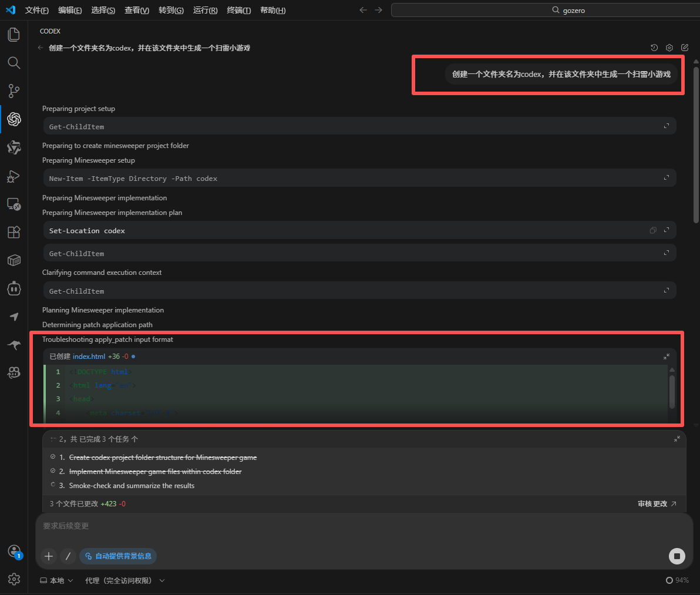The height and width of the screenshot is (595, 700).
Task: Open the Search view in activity bar
Action: click(x=14, y=63)
